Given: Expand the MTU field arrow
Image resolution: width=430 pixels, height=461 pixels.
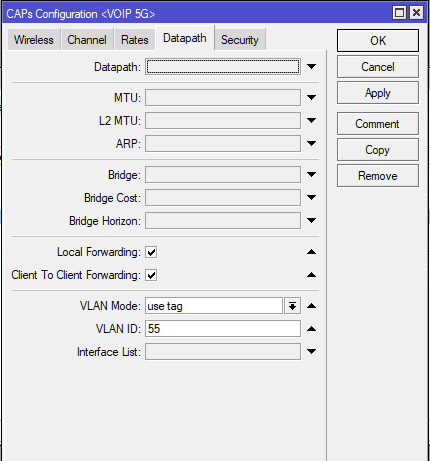Looking at the screenshot, I should click(311, 98).
